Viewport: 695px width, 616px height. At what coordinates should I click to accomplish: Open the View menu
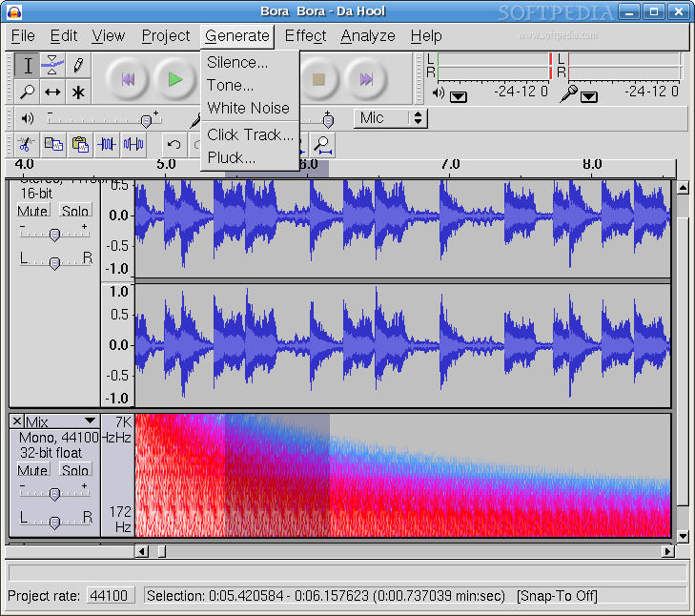coord(109,36)
